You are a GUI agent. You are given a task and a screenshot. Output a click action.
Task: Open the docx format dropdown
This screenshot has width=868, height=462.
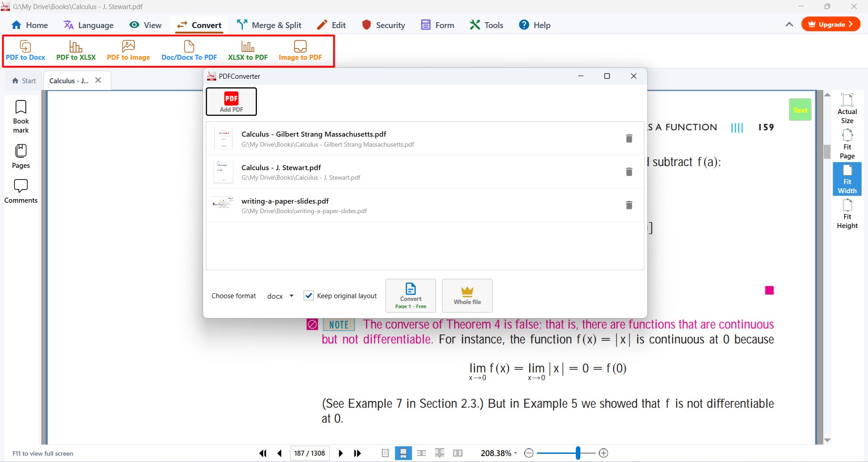point(280,296)
